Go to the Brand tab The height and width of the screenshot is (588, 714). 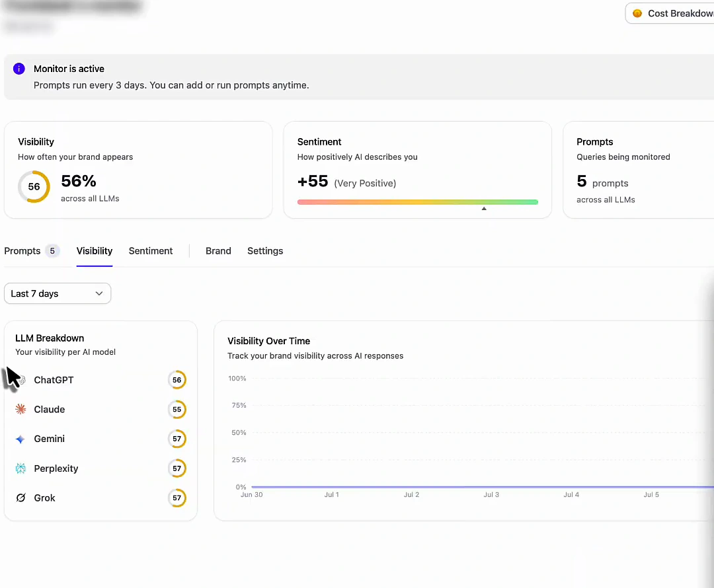(x=218, y=251)
